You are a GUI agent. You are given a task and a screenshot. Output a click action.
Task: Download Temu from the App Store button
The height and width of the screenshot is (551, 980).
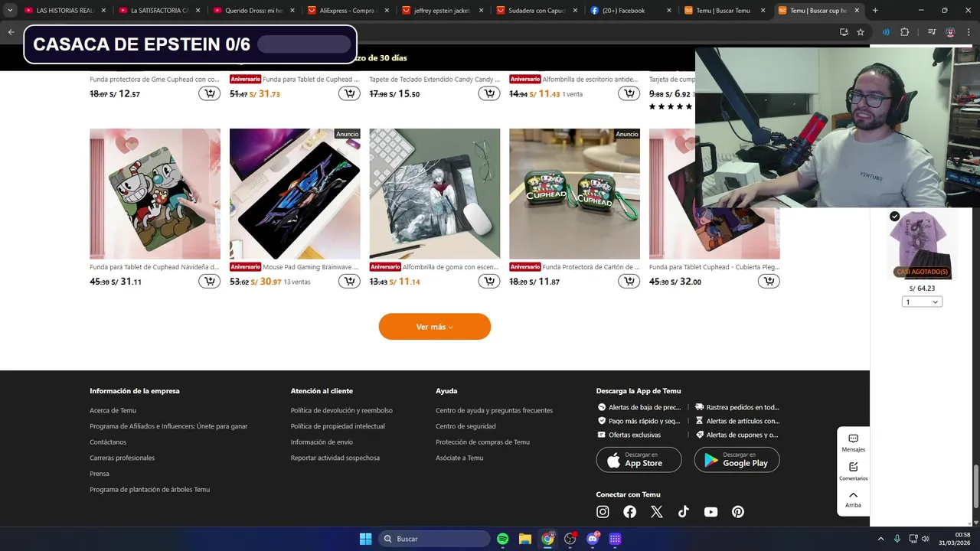point(639,459)
